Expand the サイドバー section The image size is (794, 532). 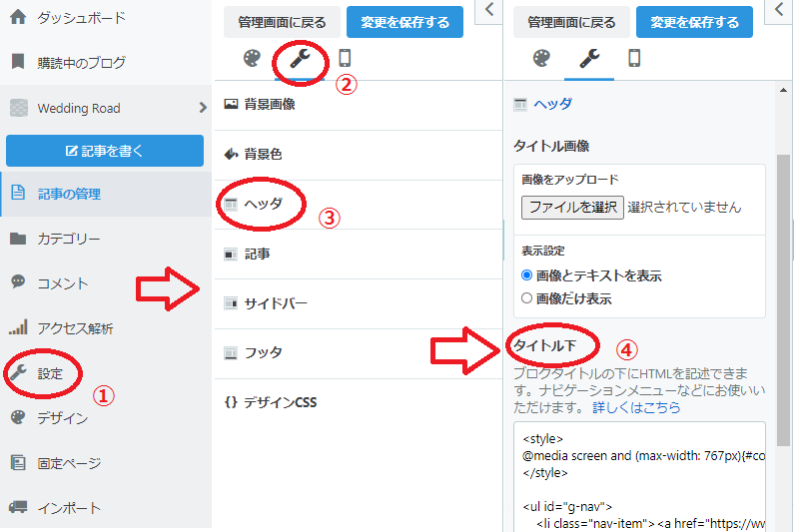coord(358,303)
